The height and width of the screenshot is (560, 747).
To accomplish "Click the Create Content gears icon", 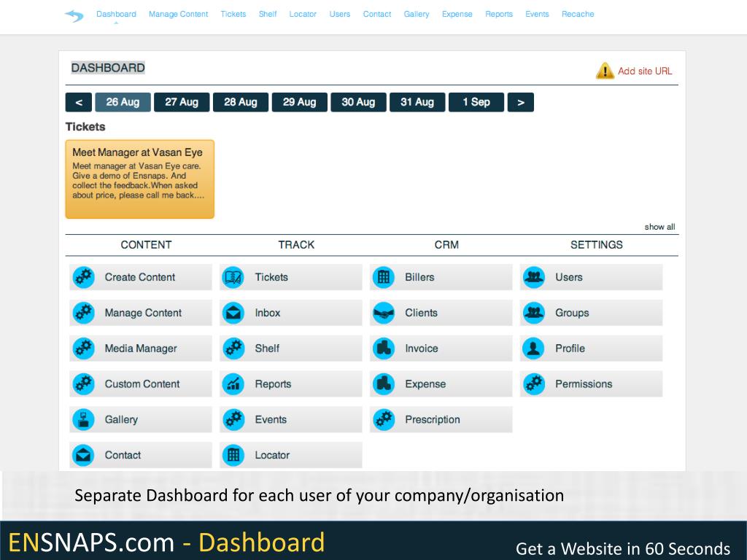I will (x=83, y=277).
